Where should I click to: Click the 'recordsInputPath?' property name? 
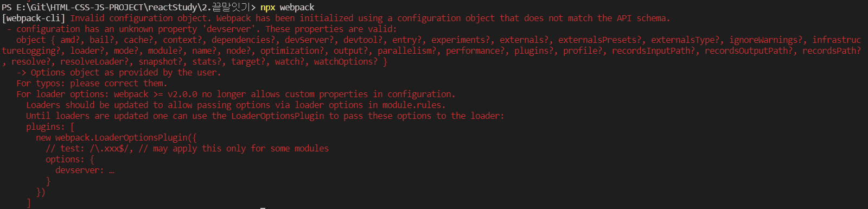tap(655, 50)
